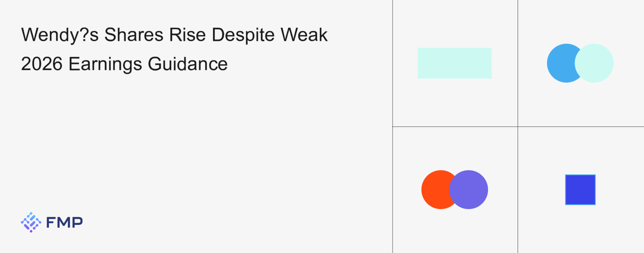The width and height of the screenshot is (644, 253).
Task: Click the word "Wendy?s" in headline
Action: point(60,35)
